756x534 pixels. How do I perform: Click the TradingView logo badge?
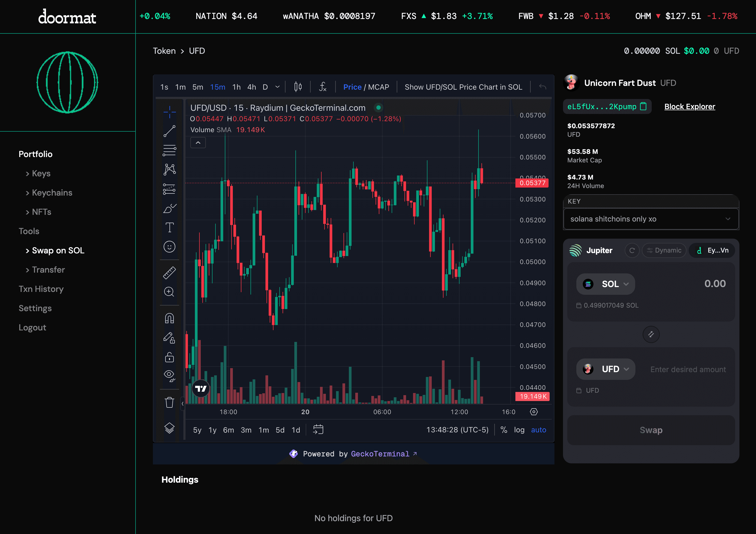[200, 389]
